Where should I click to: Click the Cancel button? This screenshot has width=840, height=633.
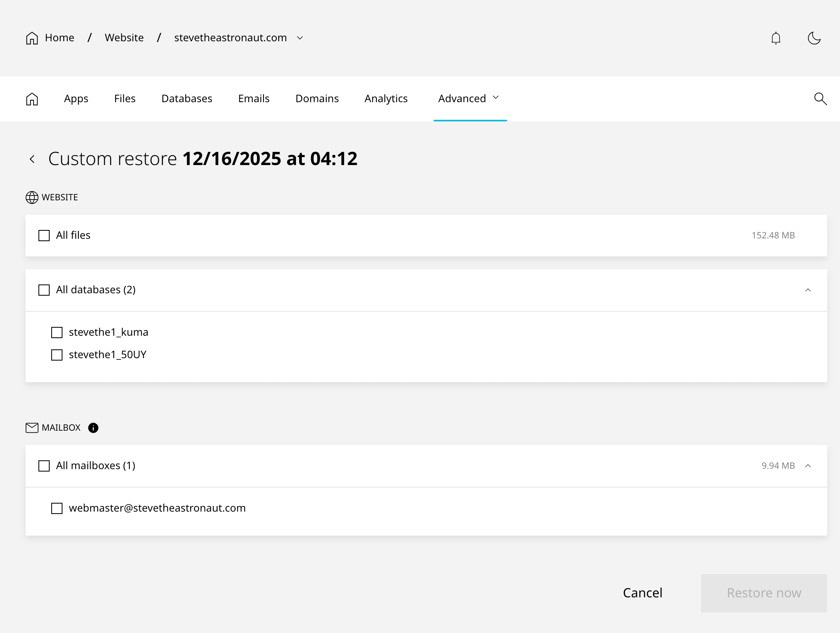click(x=642, y=593)
